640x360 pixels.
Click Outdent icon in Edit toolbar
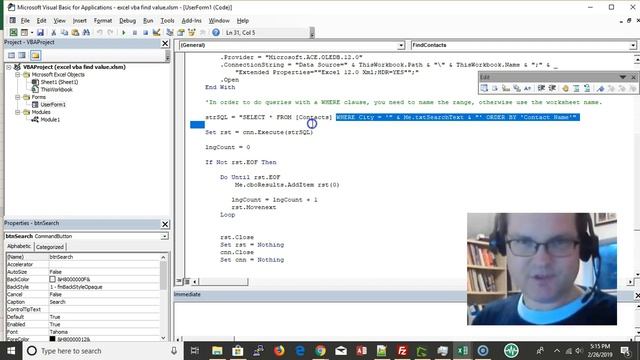click(552, 88)
